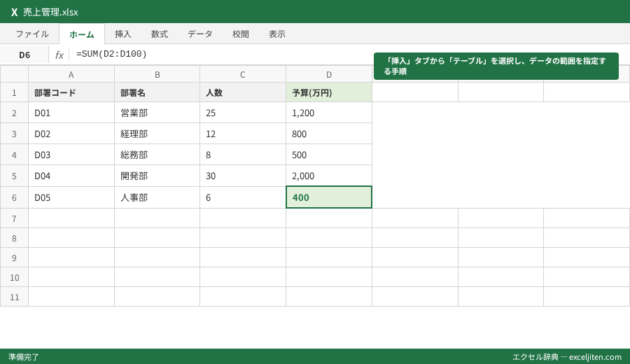Open the データ tab
Viewport: 630px width, 364px height.
(x=200, y=34)
